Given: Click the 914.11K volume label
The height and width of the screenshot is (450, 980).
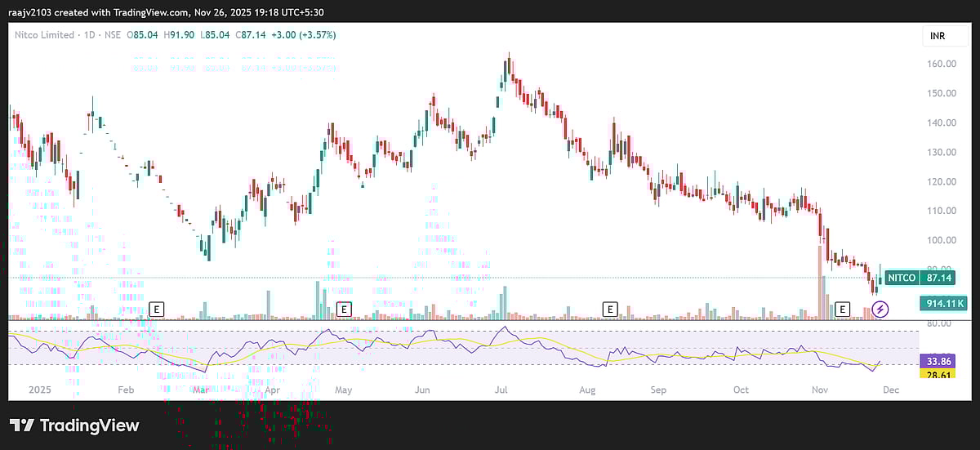Looking at the screenshot, I should (x=945, y=304).
